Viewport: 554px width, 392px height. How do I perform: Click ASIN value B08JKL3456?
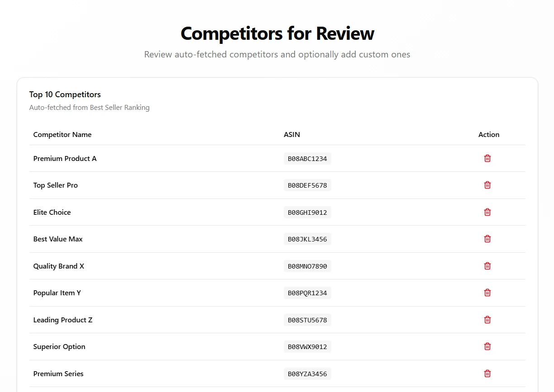(x=307, y=239)
